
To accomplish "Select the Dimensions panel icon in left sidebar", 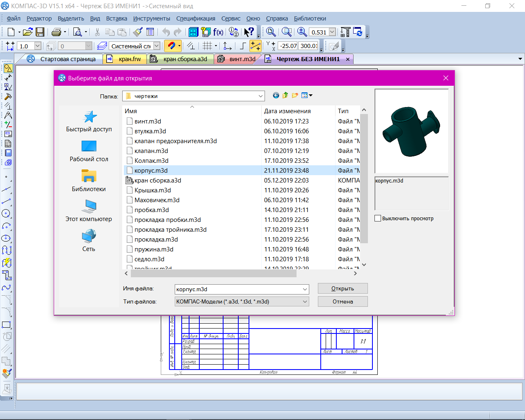I will coord(8,78).
